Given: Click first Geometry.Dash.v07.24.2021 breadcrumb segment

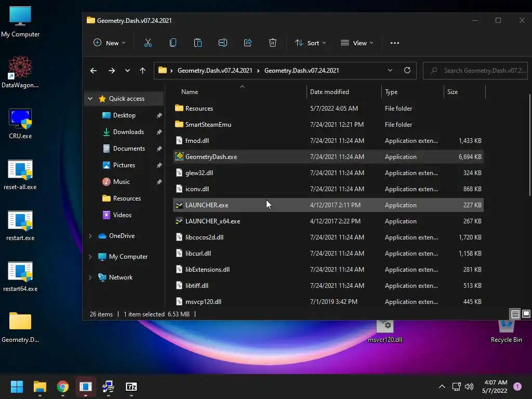Looking at the screenshot, I should (215, 71).
